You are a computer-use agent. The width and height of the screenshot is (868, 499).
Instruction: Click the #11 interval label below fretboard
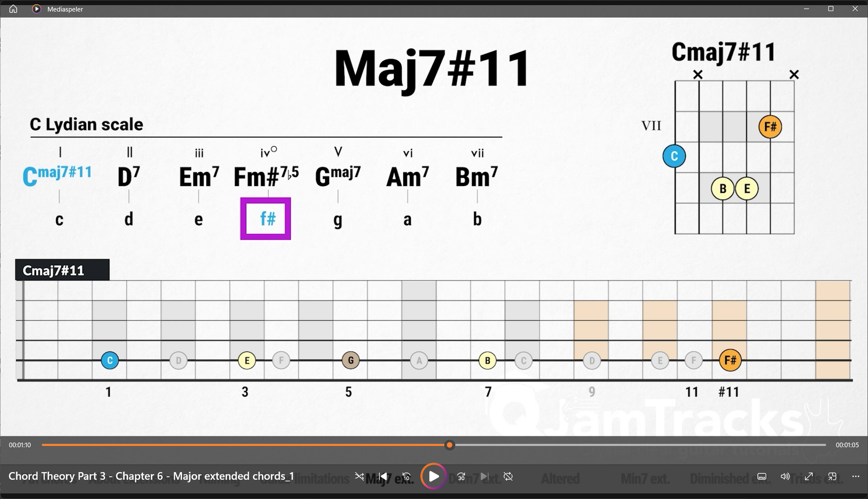point(729,392)
